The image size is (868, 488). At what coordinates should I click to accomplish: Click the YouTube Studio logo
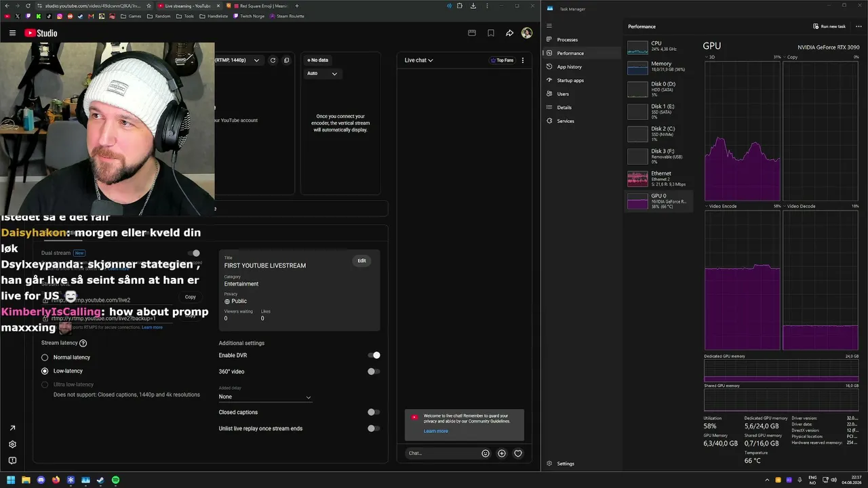click(41, 33)
